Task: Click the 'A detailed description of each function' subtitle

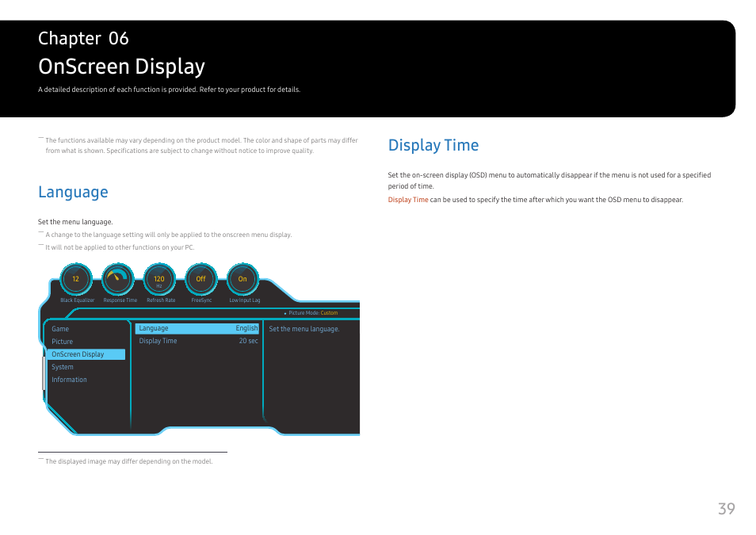Action: [170, 90]
